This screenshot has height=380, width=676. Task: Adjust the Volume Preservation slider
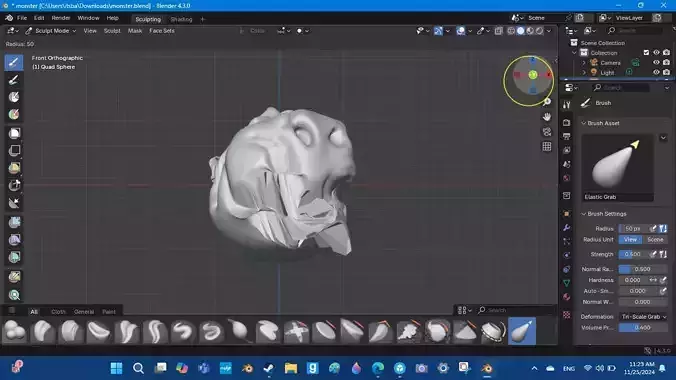coord(643,327)
